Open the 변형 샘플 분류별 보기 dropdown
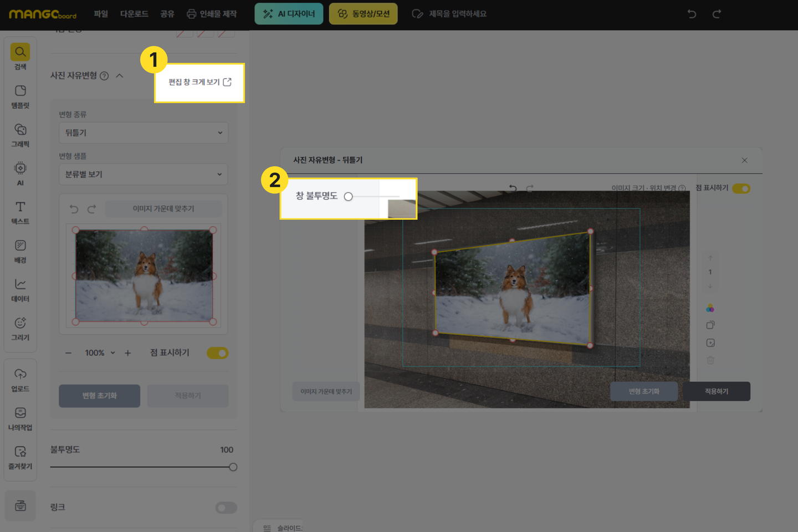The image size is (798, 532). [144, 175]
